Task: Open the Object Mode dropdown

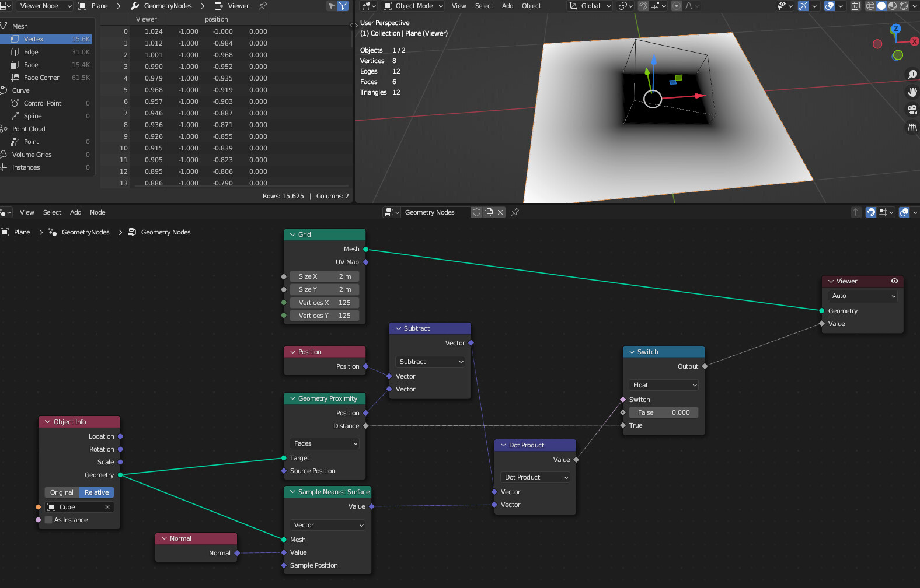Action: coord(413,6)
